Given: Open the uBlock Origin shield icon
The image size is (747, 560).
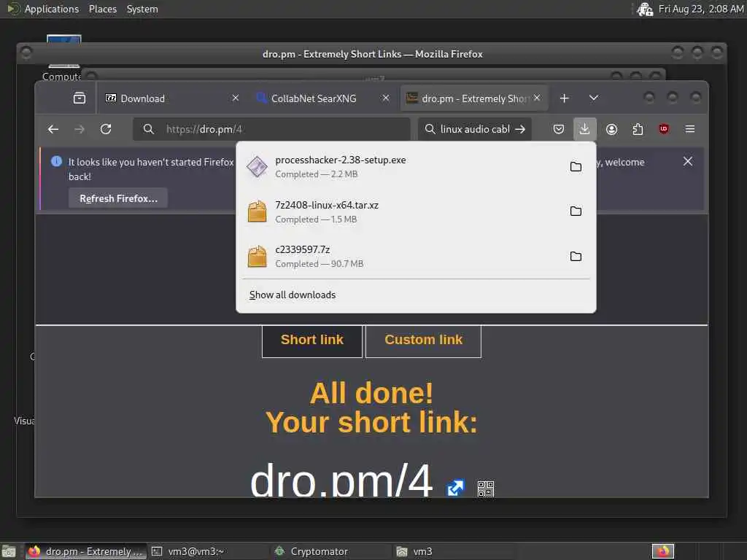Looking at the screenshot, I should click(664, 129).
